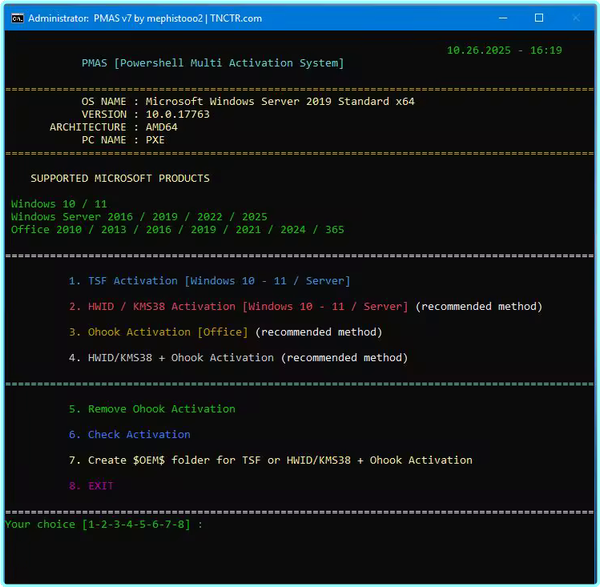Click option 4 HWID/KMS38 + Ohook Activation
Viewport: 600px width, 587px height.
(x=238, y=358)
